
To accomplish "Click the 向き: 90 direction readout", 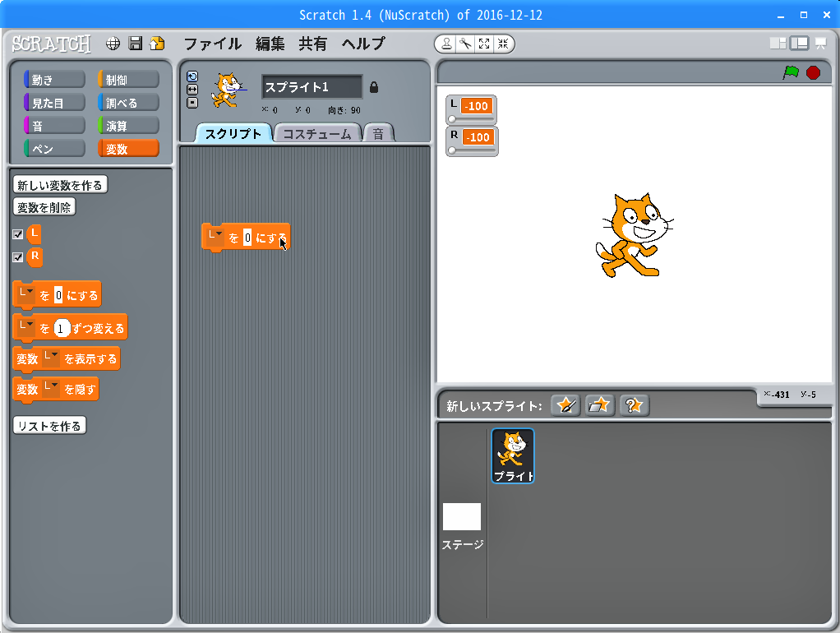I will [344, 110].
